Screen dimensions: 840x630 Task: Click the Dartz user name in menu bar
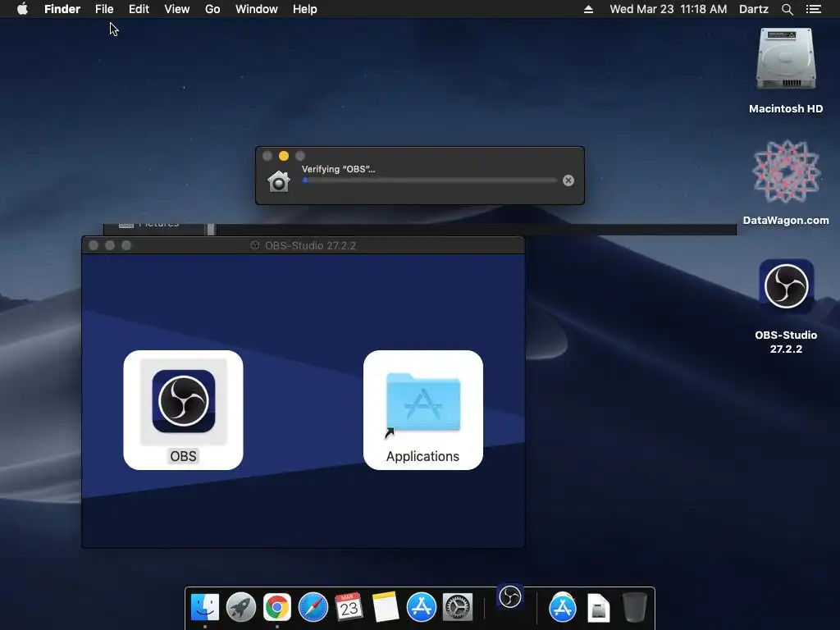tap(754, 9)
